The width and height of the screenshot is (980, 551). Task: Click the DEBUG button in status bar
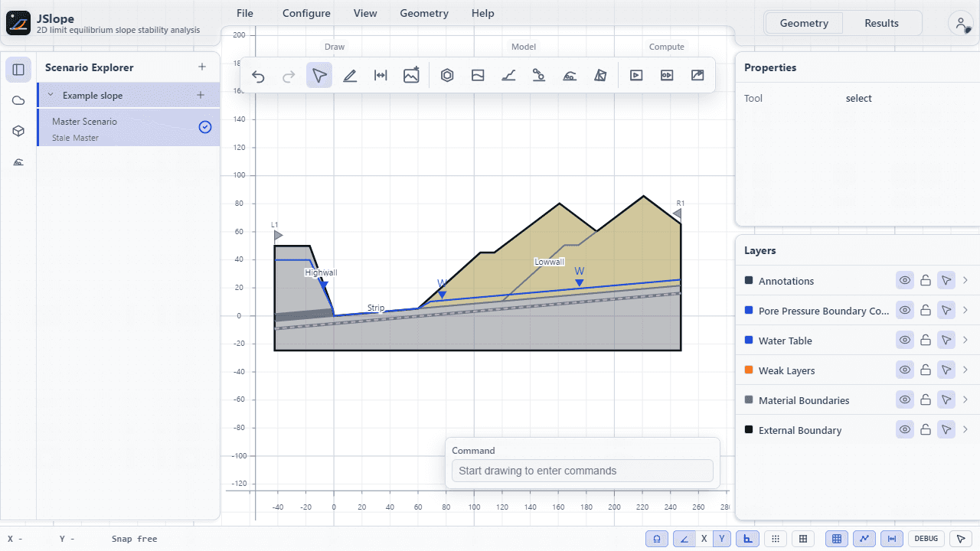[x=926, y=539]
